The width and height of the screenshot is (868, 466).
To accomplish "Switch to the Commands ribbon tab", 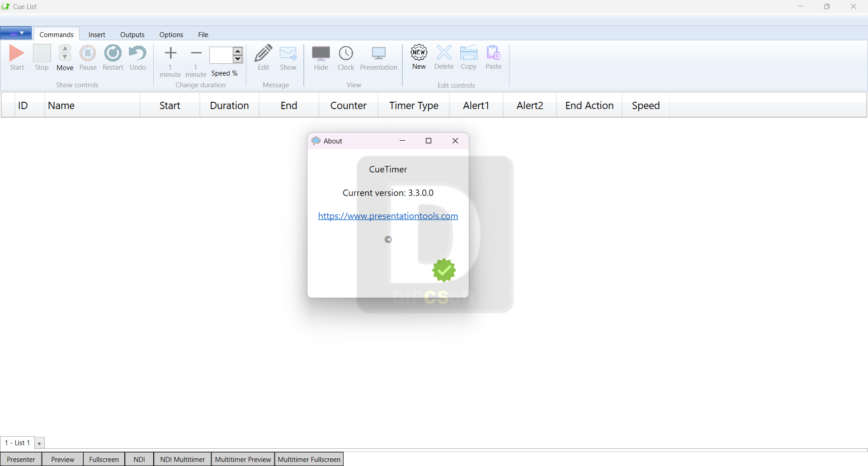I will (x=57, y=34).
